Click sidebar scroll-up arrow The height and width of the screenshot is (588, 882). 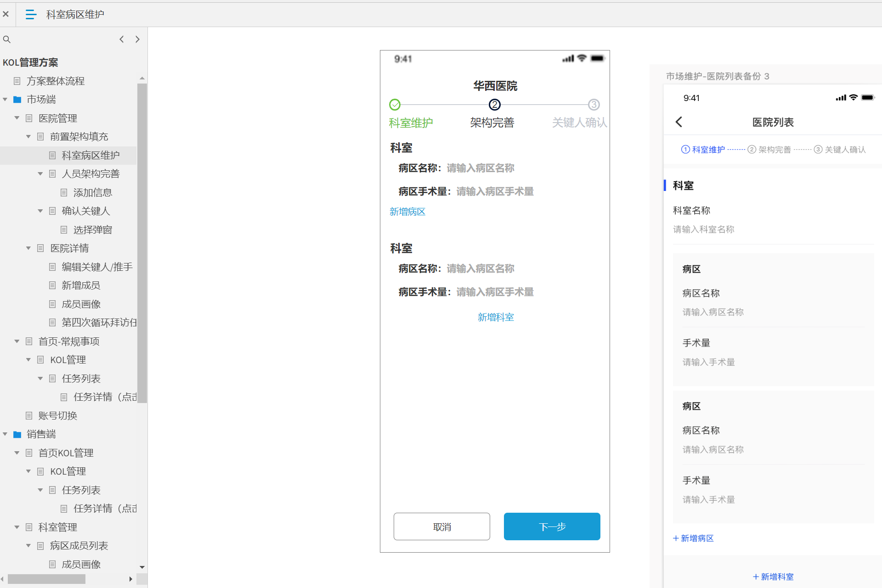tap(142, 78)
